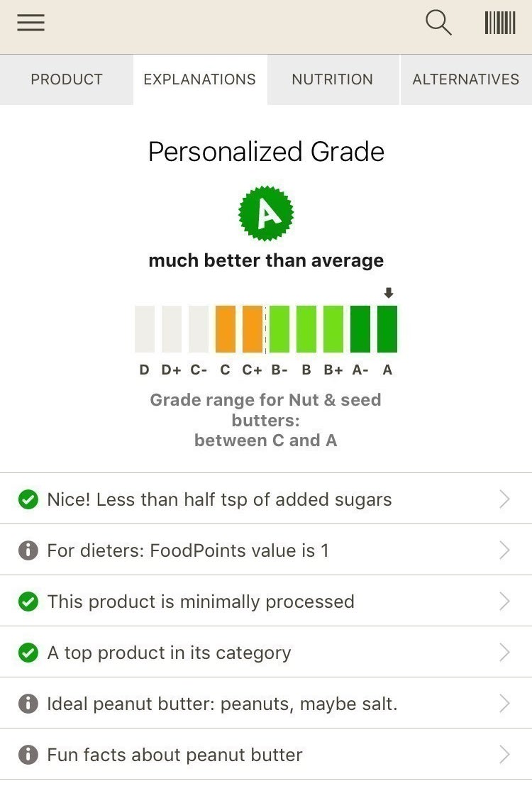Open 'A top product in its category'
This screenshot has height=798, width=532.
(266, 652)
